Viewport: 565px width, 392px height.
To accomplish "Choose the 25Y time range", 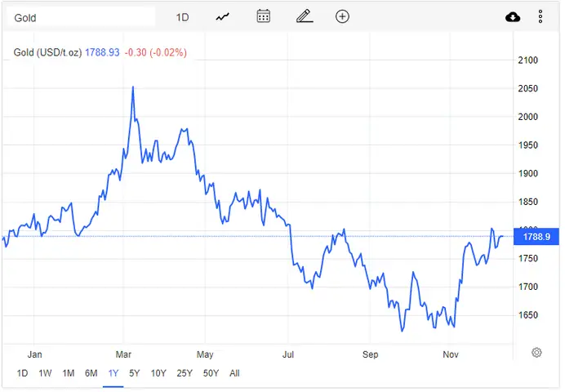I will (x=185, y=373).
